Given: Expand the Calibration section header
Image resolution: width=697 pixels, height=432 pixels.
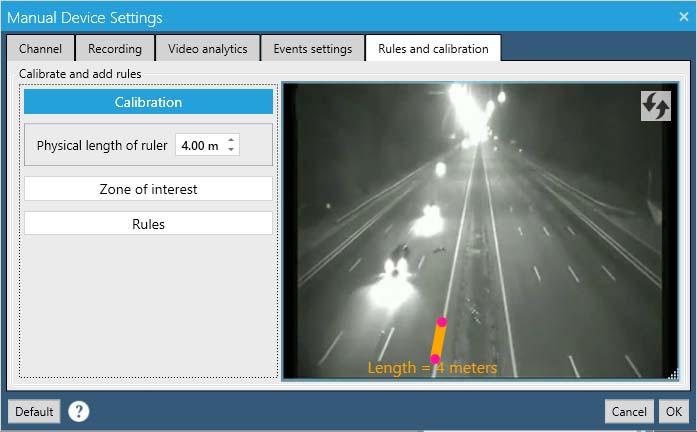Looking at the screenshot, I should [x=148, y=102].
